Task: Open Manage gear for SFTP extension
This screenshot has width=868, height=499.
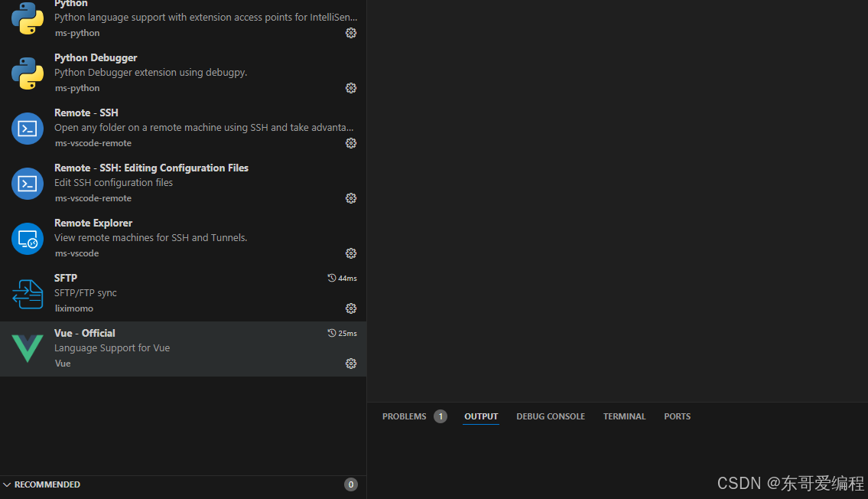Action: [x=351, y=308]
